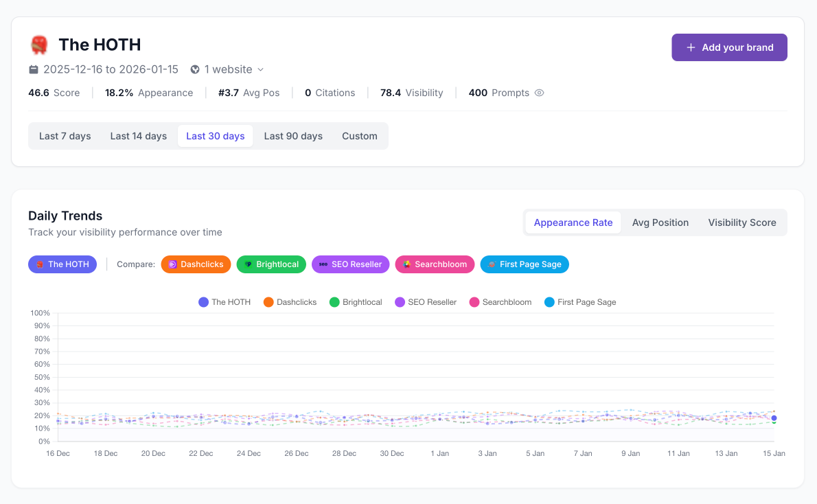This screenshot has width=817, height=504.
Task: Toggle the Dashclicks compare chip
Action: click(196, 264)
